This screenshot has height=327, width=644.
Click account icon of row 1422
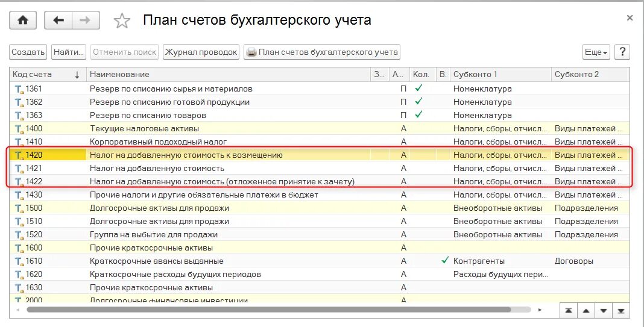click(19, 181)
